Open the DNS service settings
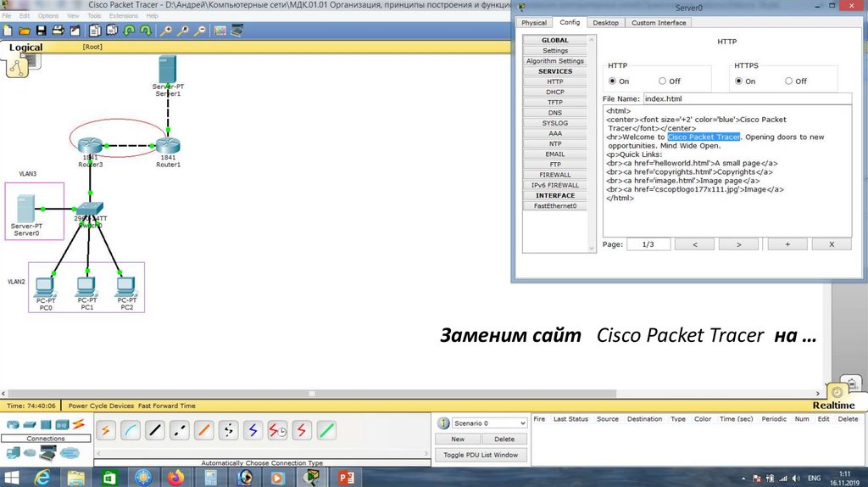 [554, 113]
